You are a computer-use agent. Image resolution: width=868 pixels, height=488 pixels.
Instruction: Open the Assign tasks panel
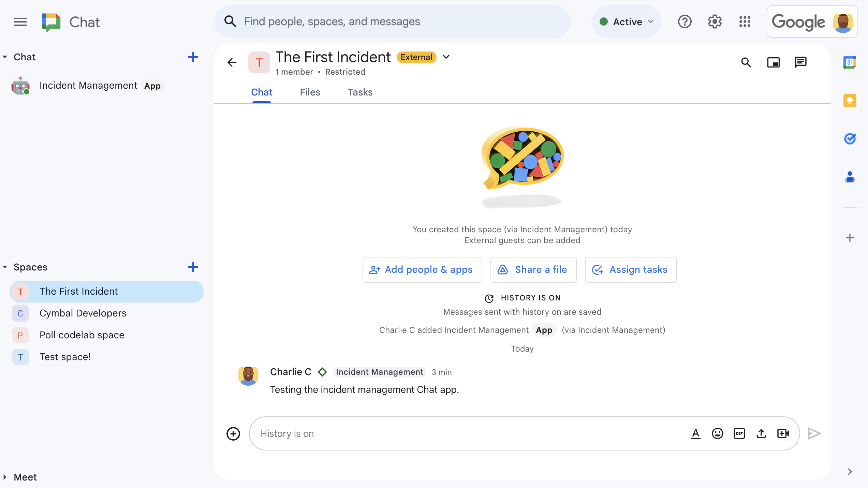[630, 269]
